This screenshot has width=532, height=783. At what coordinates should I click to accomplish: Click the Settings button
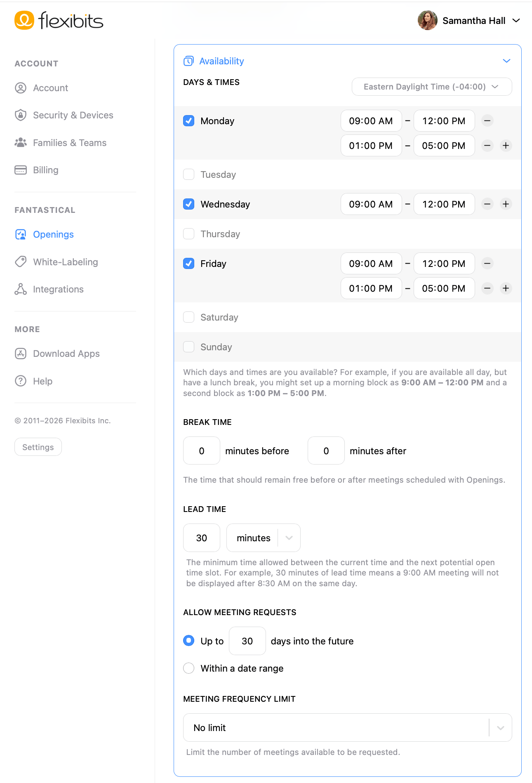click(38, 447)
